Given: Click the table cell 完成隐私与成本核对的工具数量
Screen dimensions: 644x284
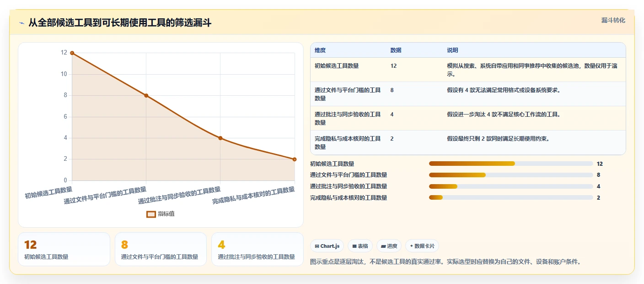Looking at the screenshot, I should pos(348,142).
